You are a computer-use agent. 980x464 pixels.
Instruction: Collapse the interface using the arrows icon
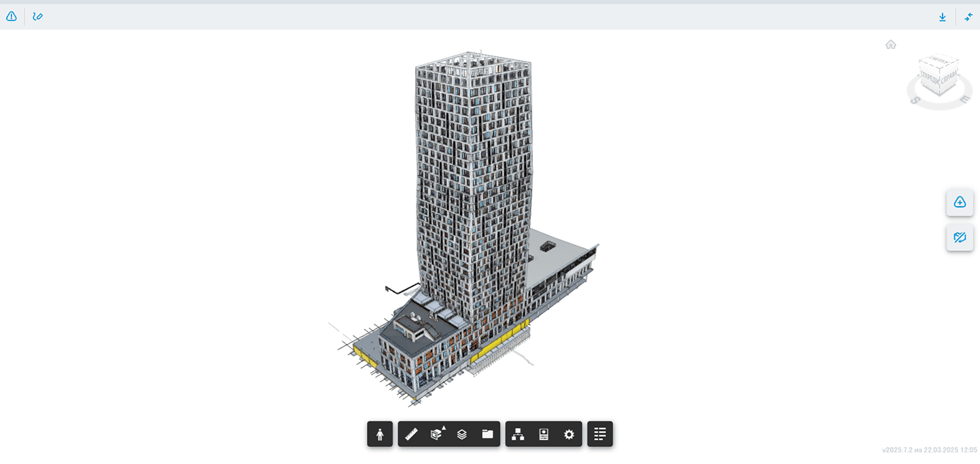[968, 16]
